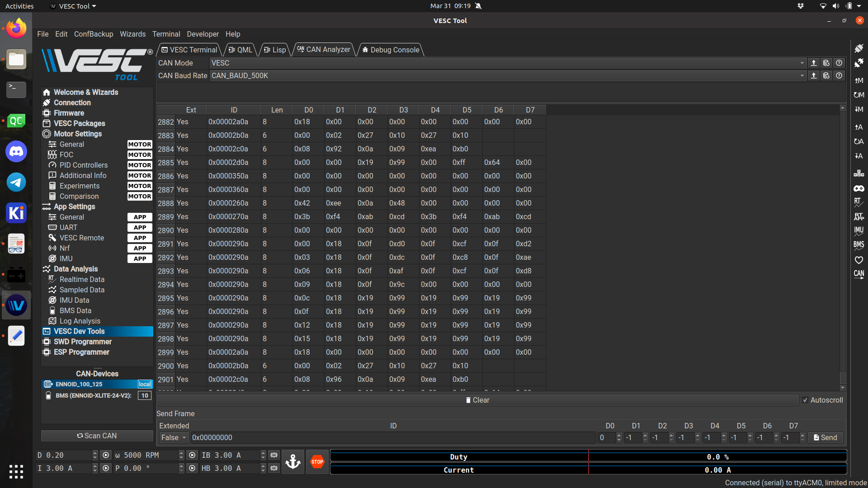Switch to the Debug Console tab
The height and width of the screenshot is (488, 868).
pos(391,50)
